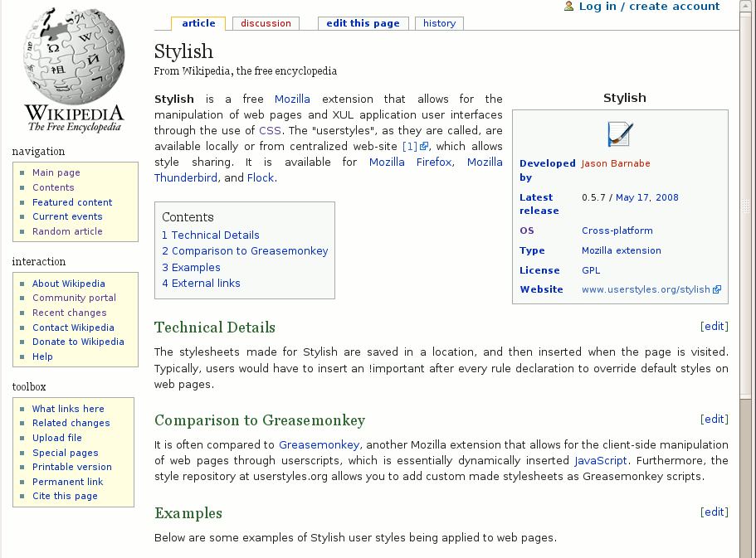Viewport: 756px width, 558px height.
Task: Jump to 2 Comparison to Greasemonkey in contents
Action: [x=245, y=251]
